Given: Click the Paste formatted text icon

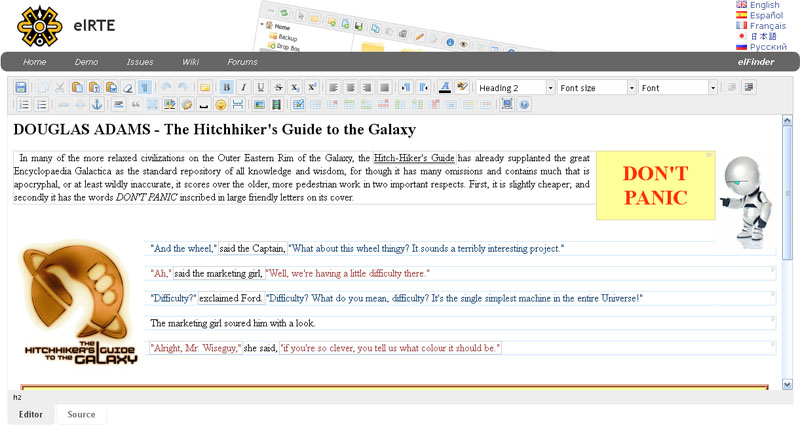Looking at the screenshot, I should 111,87.
